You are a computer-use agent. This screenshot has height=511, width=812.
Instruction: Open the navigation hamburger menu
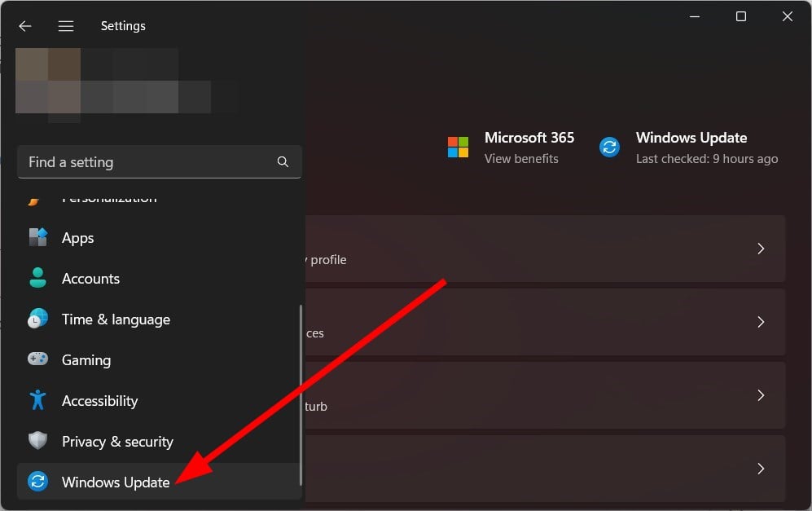pos(66,25)
